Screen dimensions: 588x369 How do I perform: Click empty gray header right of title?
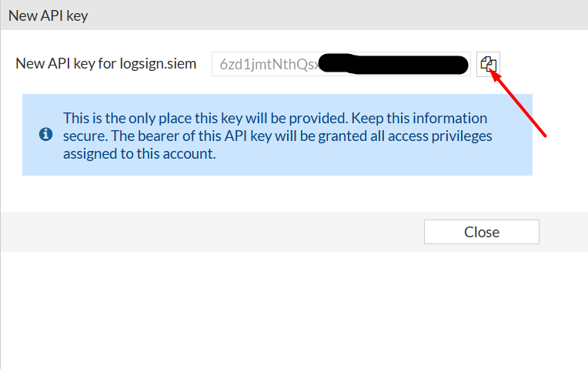click(338, 15)
